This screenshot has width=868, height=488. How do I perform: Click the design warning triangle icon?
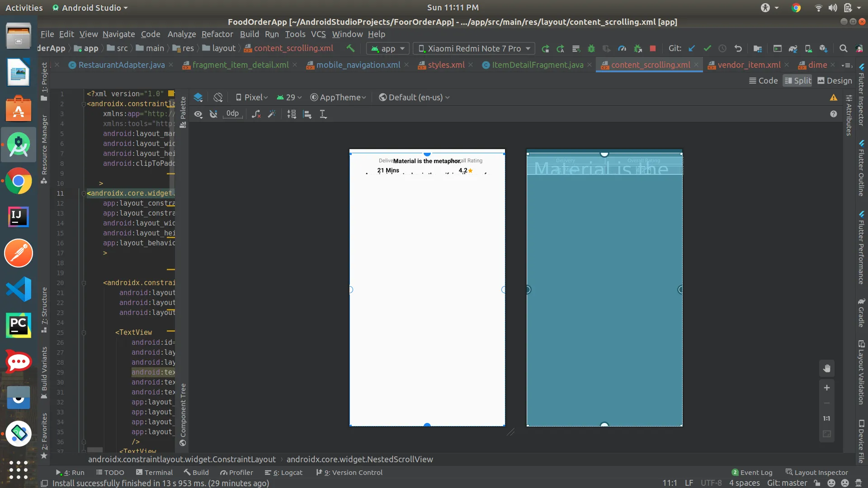coord(833,98)
